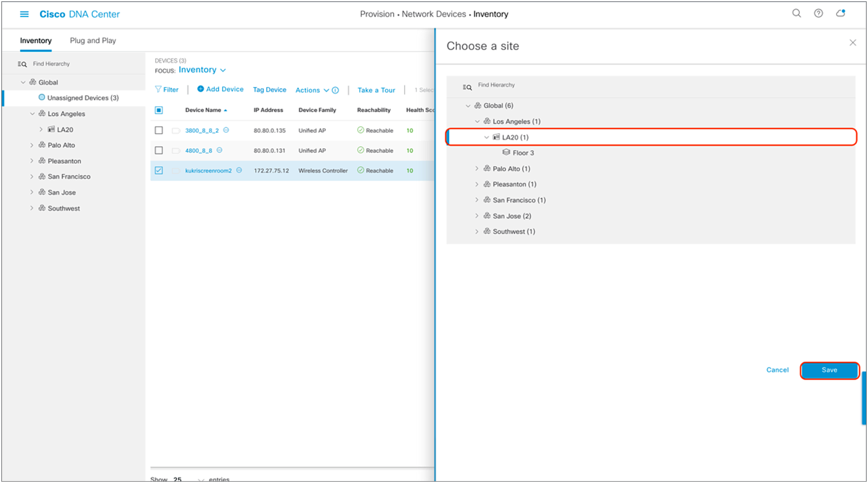Viewport: 868px width, 483px height.
Task: Expand the Palo Alto site node
Action: pyautogui.click(x=478, y=168)
